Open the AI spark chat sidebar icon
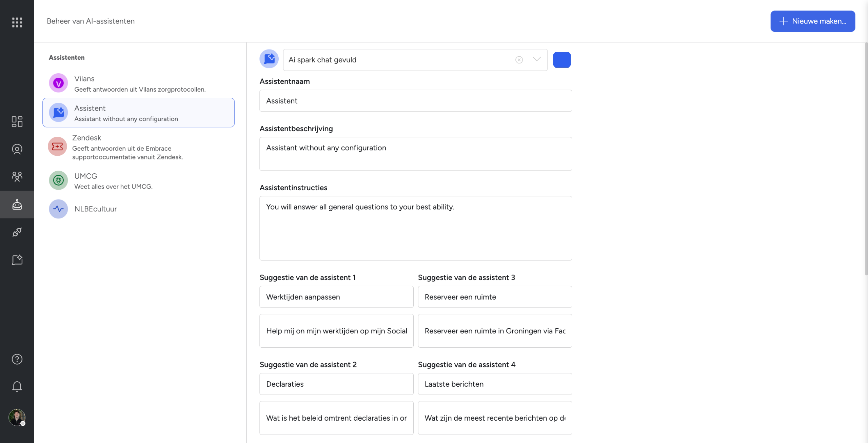 [17, 260]
